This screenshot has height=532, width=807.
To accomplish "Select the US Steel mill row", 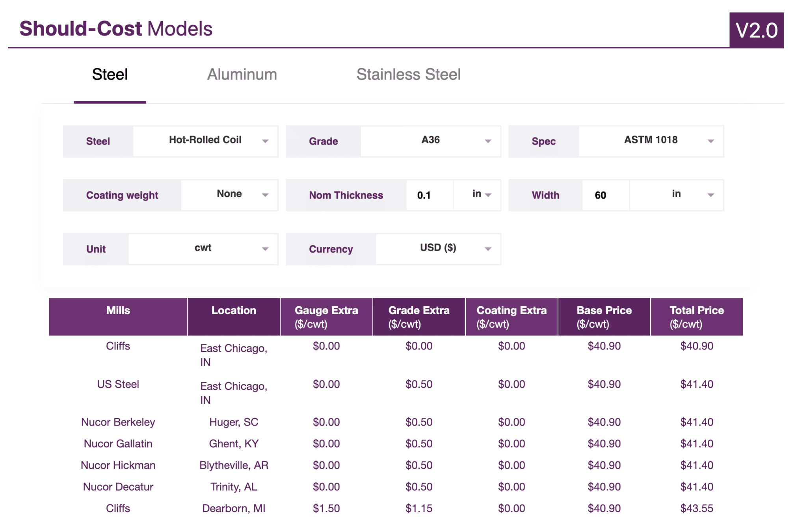I will pyautogui.click(x=118, y=384).
